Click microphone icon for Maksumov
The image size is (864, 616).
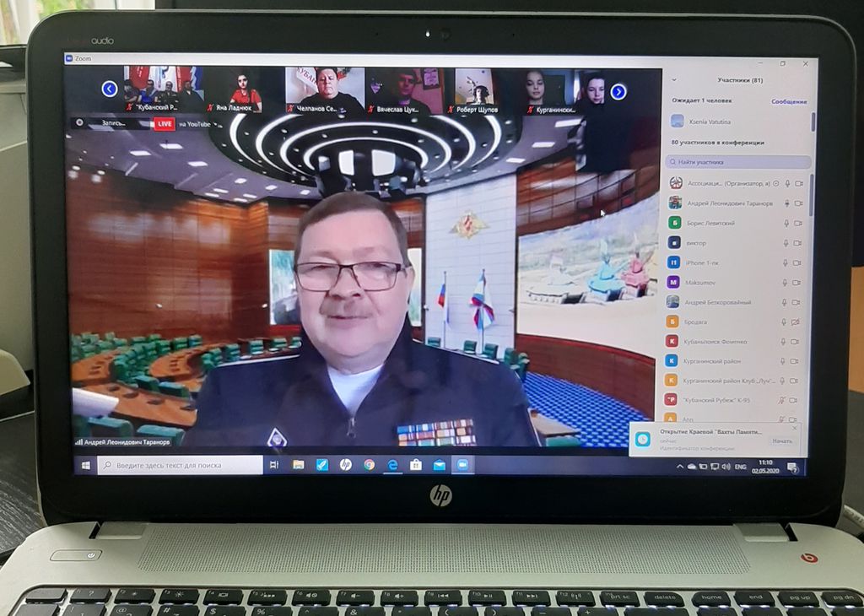click(786, 283)
